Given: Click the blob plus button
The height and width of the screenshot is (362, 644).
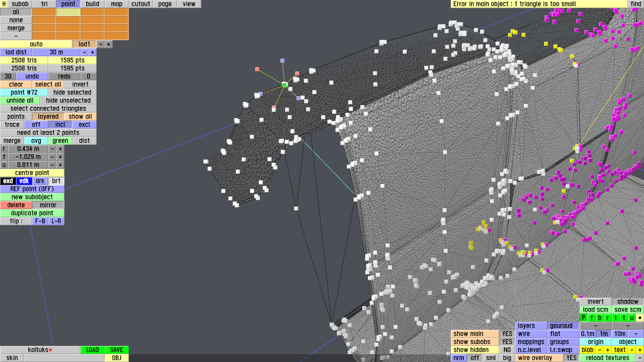Looking at the screenshot, I should click(607, 350).
